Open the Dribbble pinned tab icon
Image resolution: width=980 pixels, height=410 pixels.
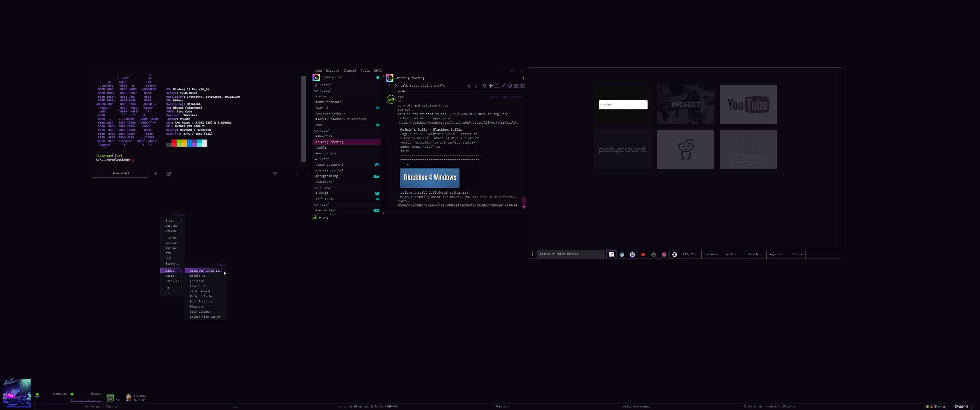pos(664,255)
